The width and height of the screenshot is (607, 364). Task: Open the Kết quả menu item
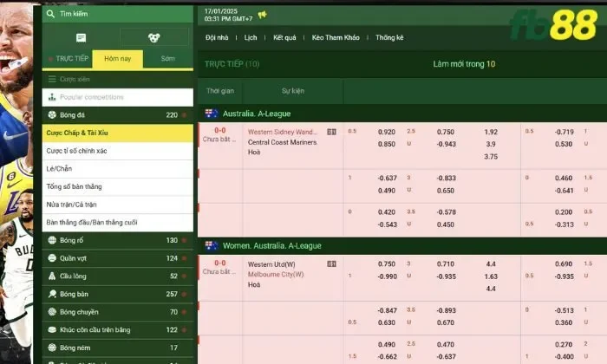click(x=284, y=38)
